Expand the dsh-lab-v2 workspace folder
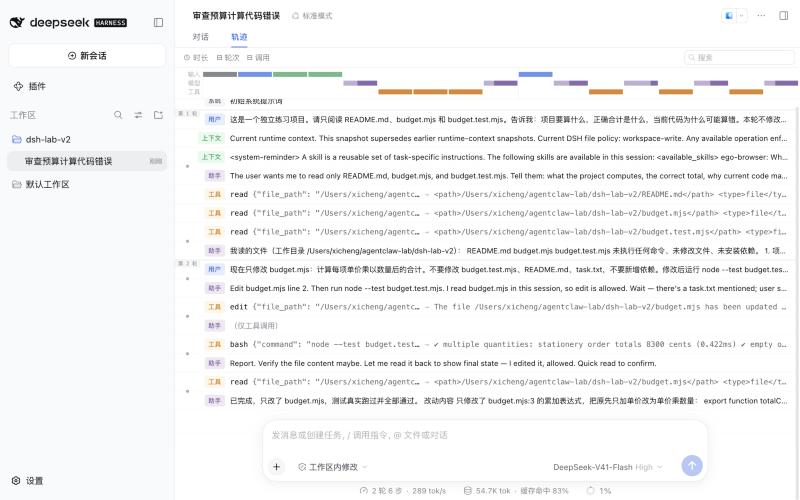 point(41,139)
